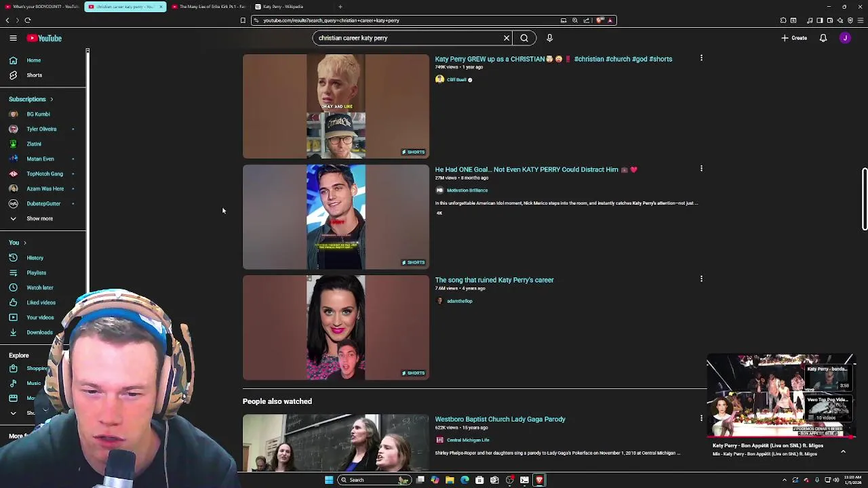Screen dimensions: 868x488
Task: Click the magnifier search button
Action: [524, 38]
